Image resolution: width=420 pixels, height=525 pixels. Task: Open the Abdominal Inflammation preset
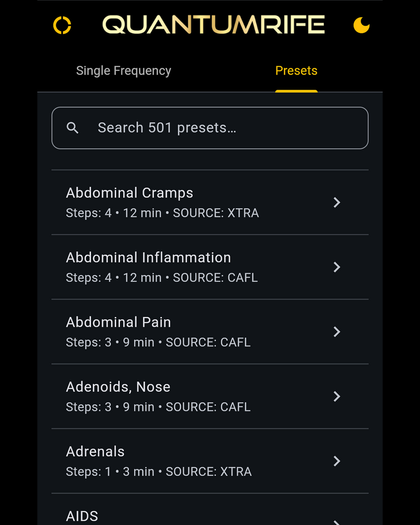(149, 258)
